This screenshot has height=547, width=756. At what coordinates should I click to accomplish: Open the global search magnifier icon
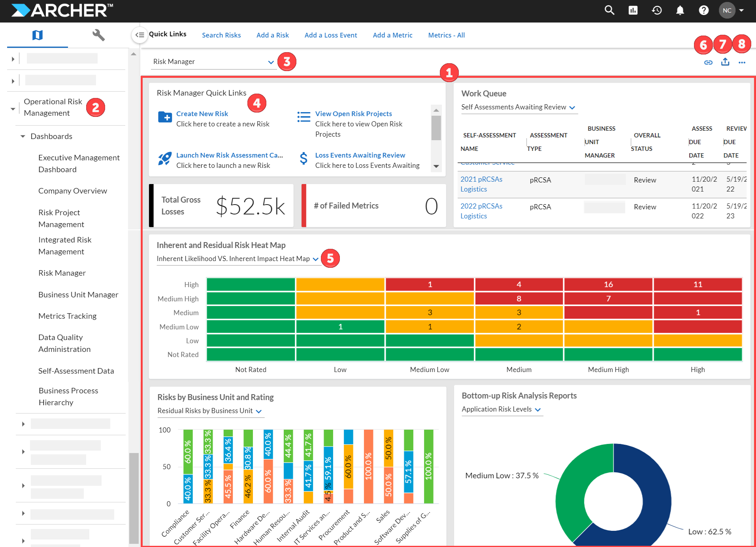click(x=609, y=10)
